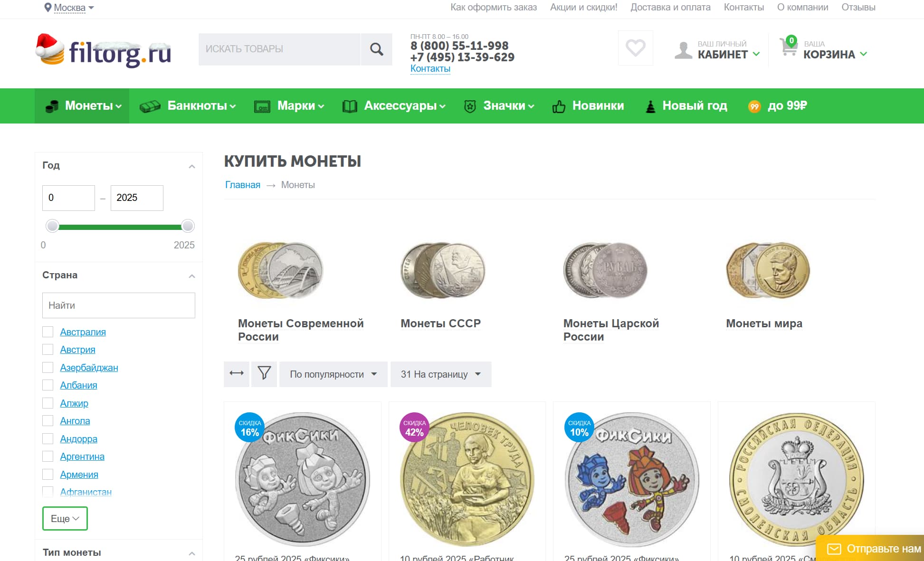The width and height of the screenshot is (924, 561).
Task: Click the search magnifier icon
Action: (376, 49)
